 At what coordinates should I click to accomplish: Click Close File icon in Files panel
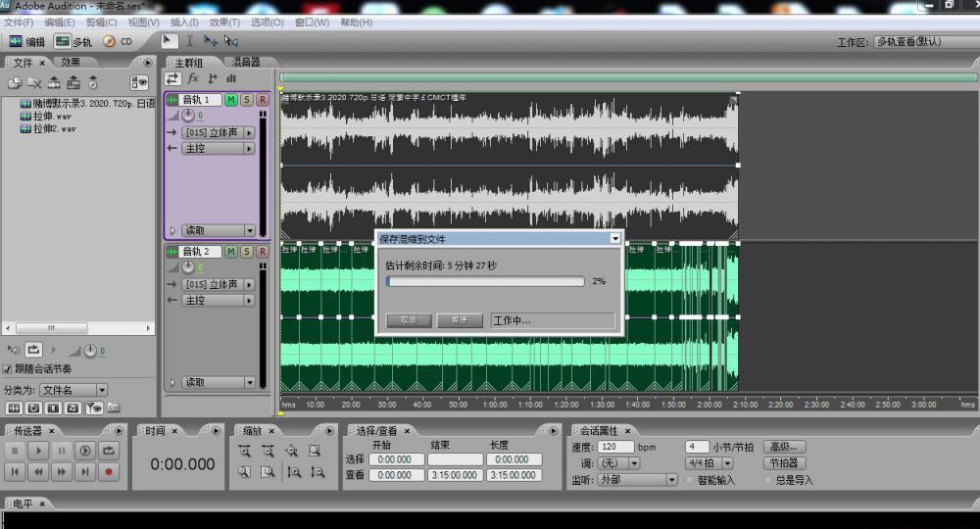pos(34,82)
